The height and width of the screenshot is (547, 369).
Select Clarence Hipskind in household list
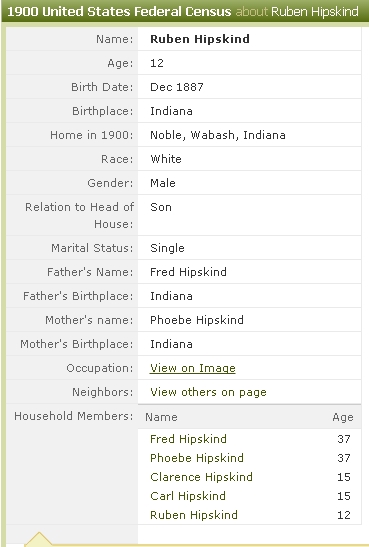point(201,477)
